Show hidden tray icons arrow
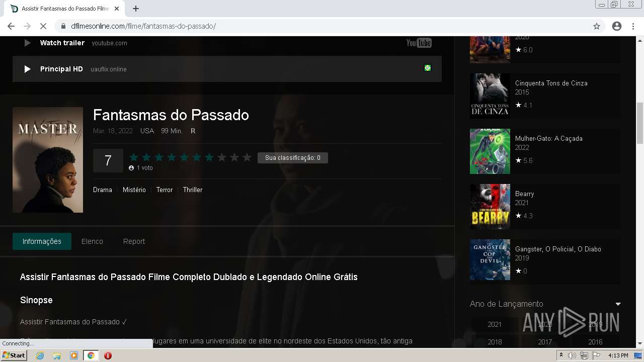 coord(561,355)
